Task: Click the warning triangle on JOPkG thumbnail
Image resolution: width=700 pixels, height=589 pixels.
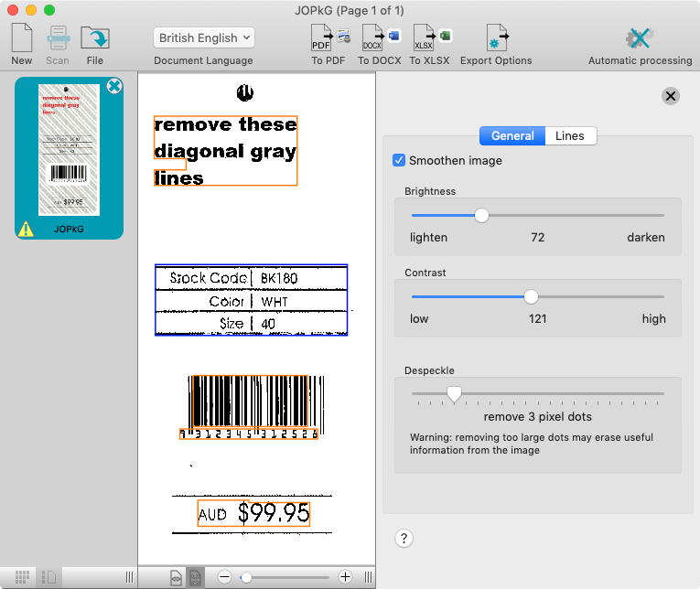Action: [x=26, y=229]
